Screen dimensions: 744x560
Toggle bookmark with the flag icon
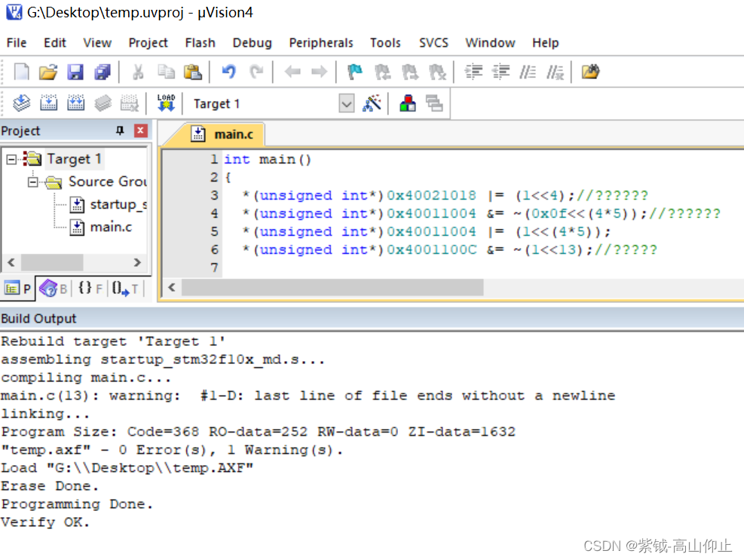click(354, 72)
